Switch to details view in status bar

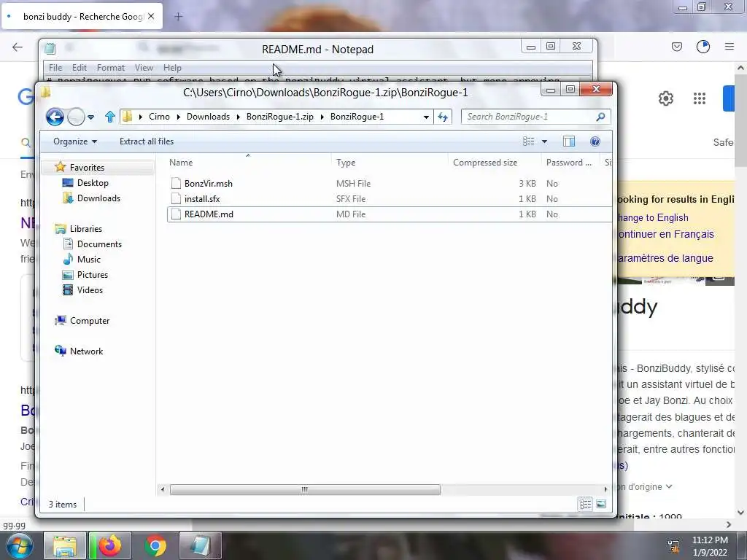pyautogui.click(x=586, y=505)
